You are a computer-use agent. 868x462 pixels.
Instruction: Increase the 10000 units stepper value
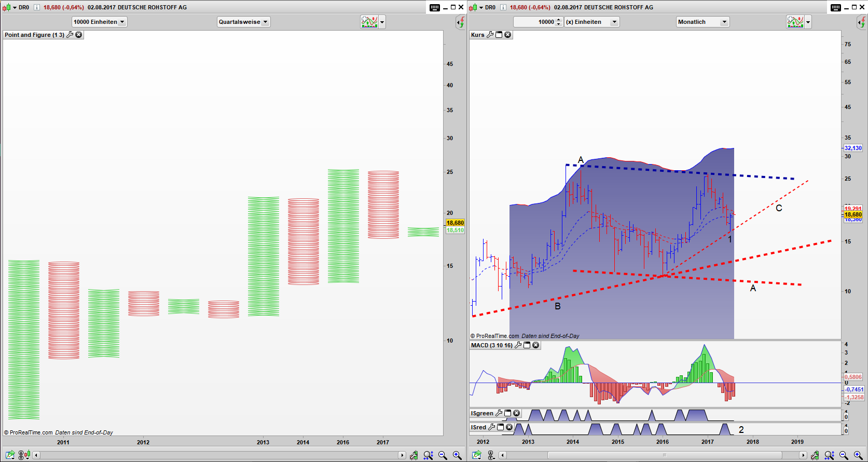[558, 20]
